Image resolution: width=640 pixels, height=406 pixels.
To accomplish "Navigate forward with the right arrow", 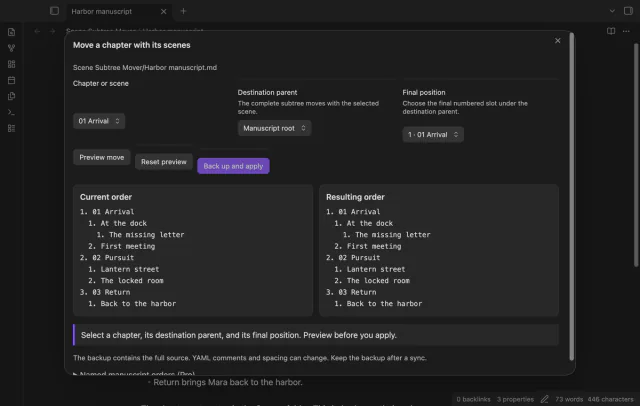I will pyautogui.click(x=52, y=31).
